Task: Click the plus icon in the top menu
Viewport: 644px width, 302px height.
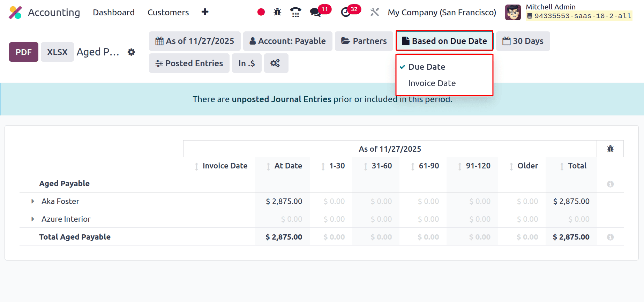Action: click(x=205, y=12)
